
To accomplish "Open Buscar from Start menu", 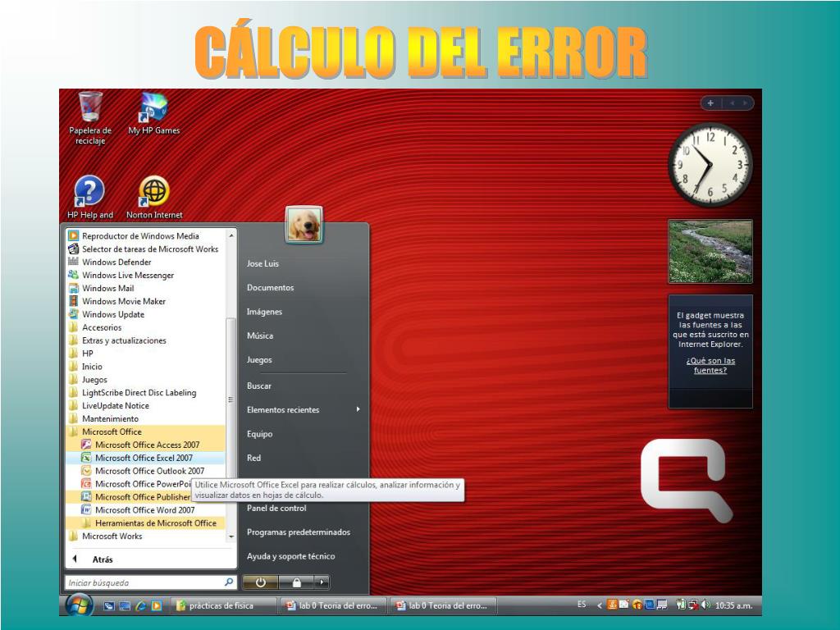I will (x=258, y=386).
